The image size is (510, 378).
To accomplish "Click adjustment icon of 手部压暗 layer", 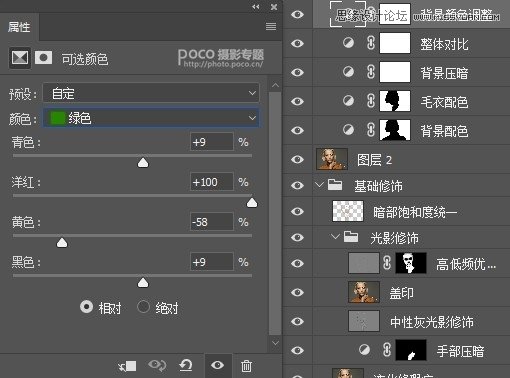I will (x=364, y=350).
